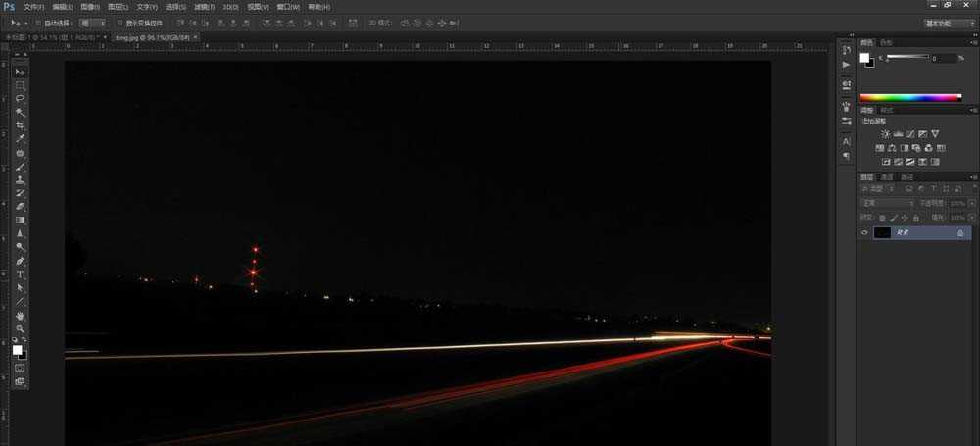Switch to the 通道 panel tab
Viewport: 980px width, 446px height.
tap(886, 177)
